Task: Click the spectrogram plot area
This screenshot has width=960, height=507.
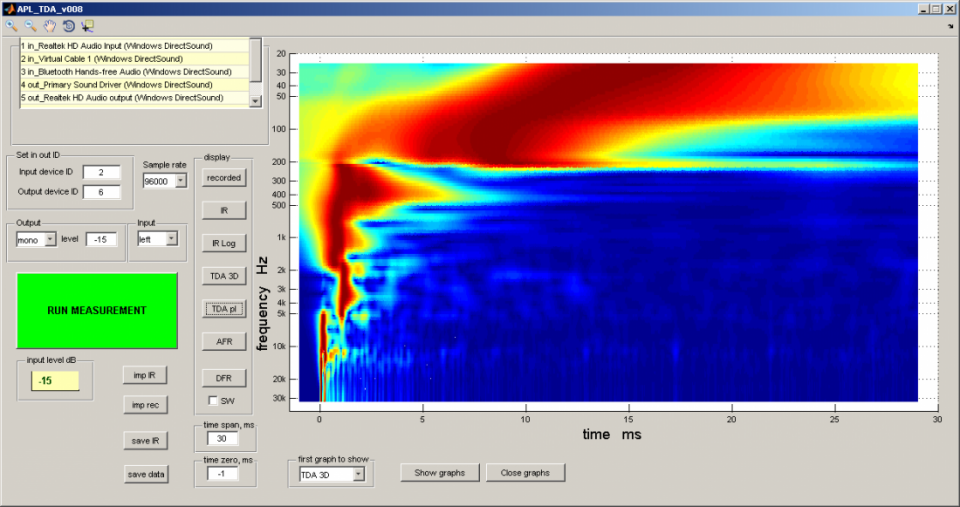Action: (608, 233)
